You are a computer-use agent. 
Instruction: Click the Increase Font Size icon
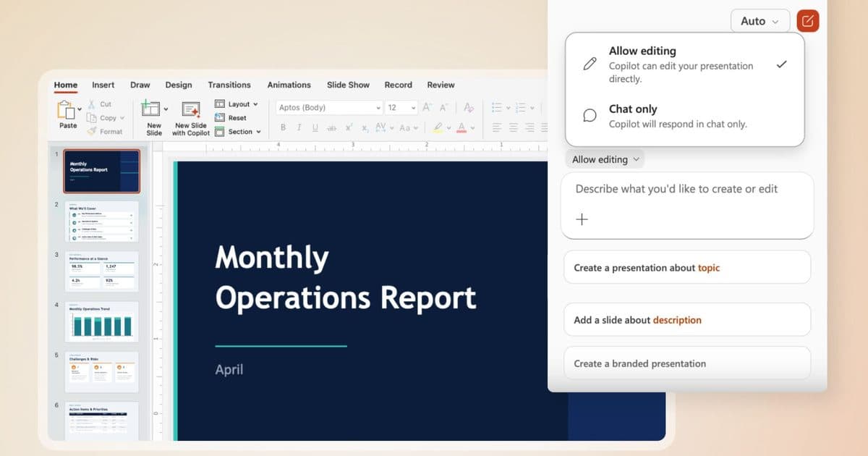pos(426,106)
